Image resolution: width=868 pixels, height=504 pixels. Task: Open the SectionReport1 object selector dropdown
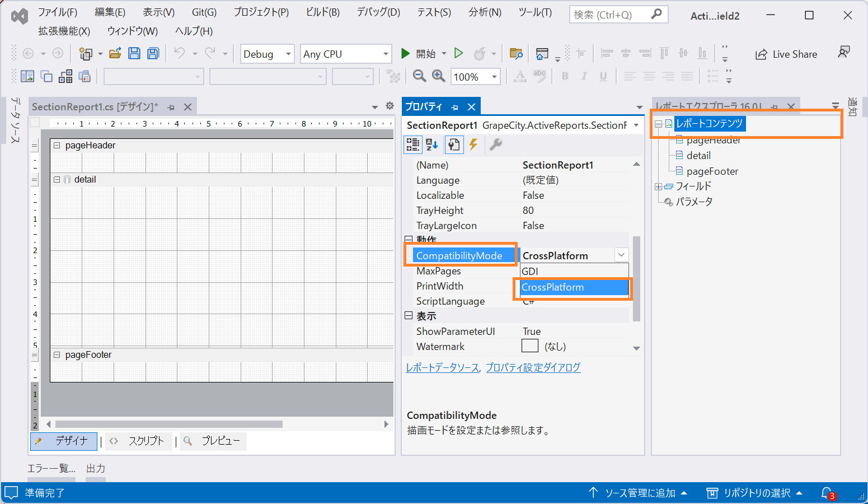click(636, 125)
